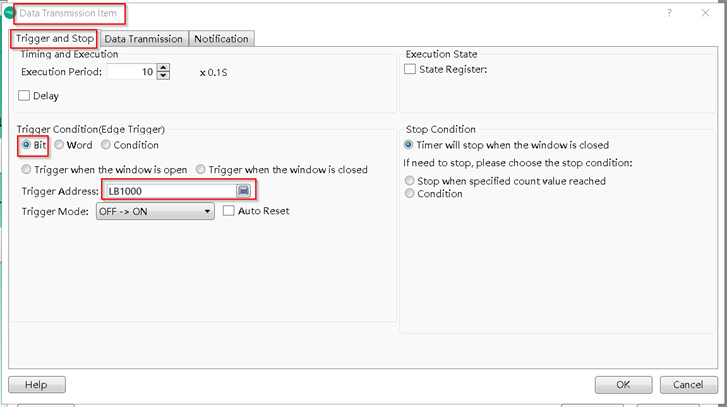Click the Help question mark icon
Viewport: 727px width, 407px height.
(x=668, y=12)
